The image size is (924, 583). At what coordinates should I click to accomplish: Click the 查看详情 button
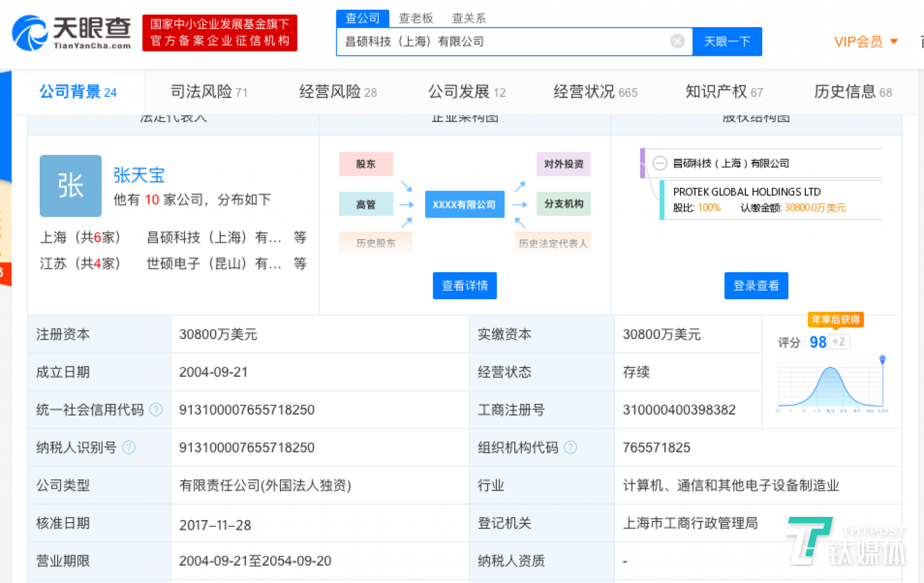pos(464,286)
